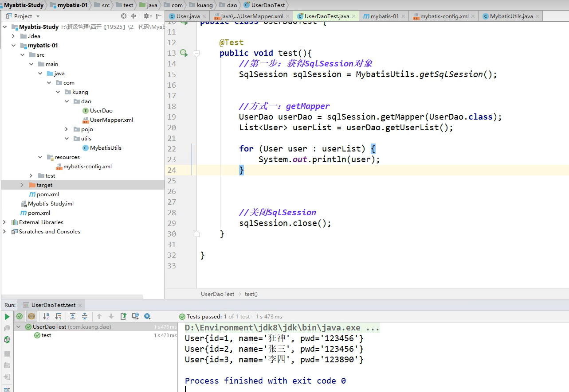Close the UserDaoTest.test run tab

80,305
